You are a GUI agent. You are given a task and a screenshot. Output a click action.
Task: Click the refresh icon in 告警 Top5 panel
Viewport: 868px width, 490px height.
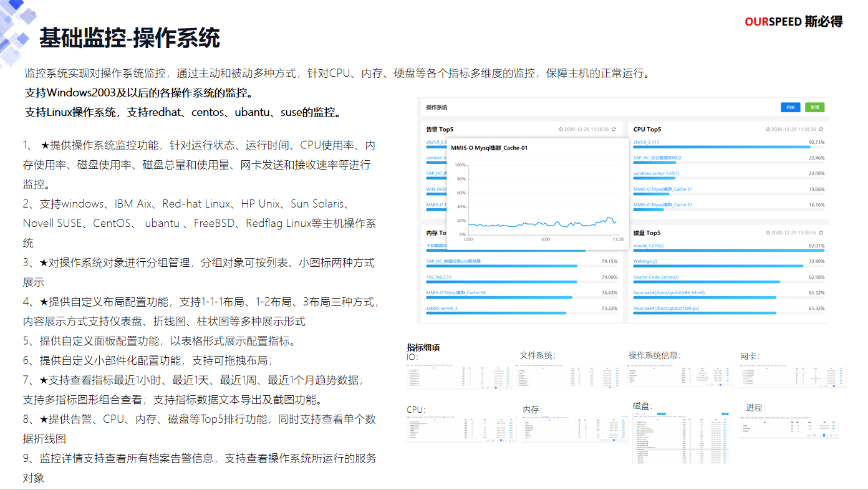tap(614, 130)
